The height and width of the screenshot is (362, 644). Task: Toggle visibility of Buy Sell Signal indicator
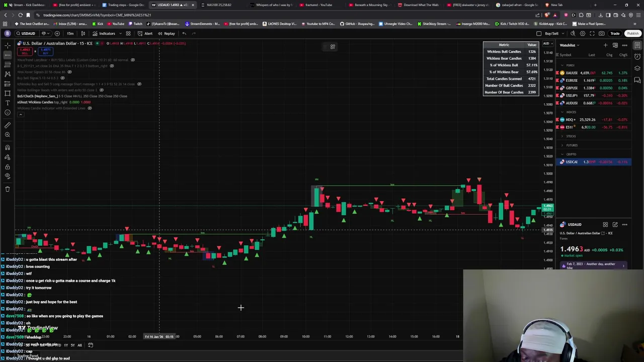62,78
